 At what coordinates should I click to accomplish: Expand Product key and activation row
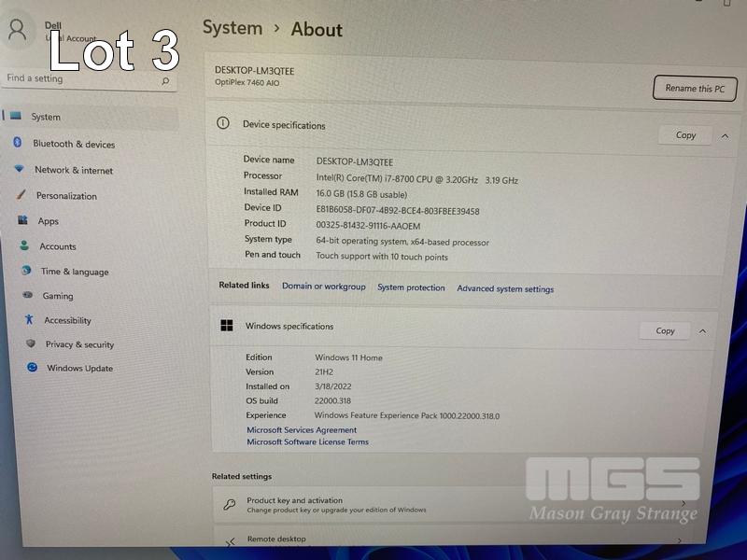click(684, 505)
